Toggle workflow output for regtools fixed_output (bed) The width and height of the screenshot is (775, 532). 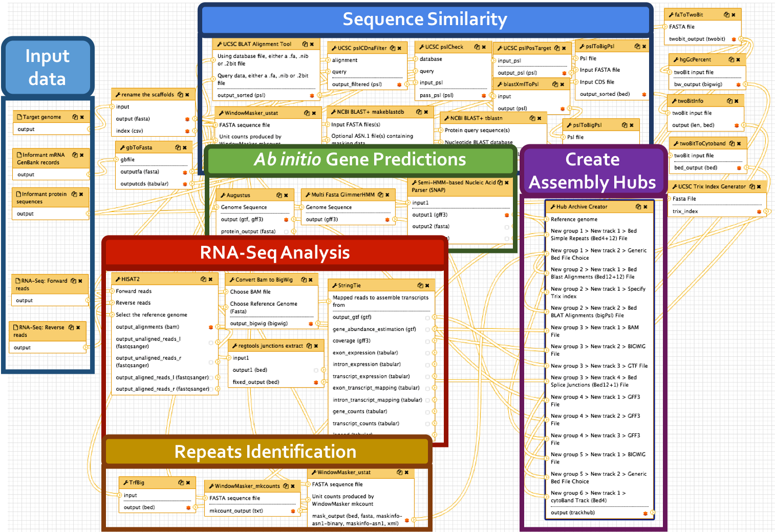pos(316,382)
